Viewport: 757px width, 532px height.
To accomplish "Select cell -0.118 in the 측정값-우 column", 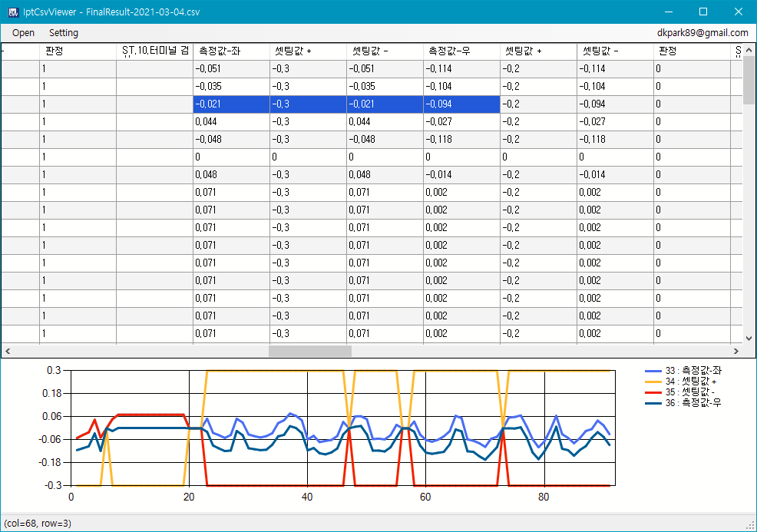I will [461, 140].
